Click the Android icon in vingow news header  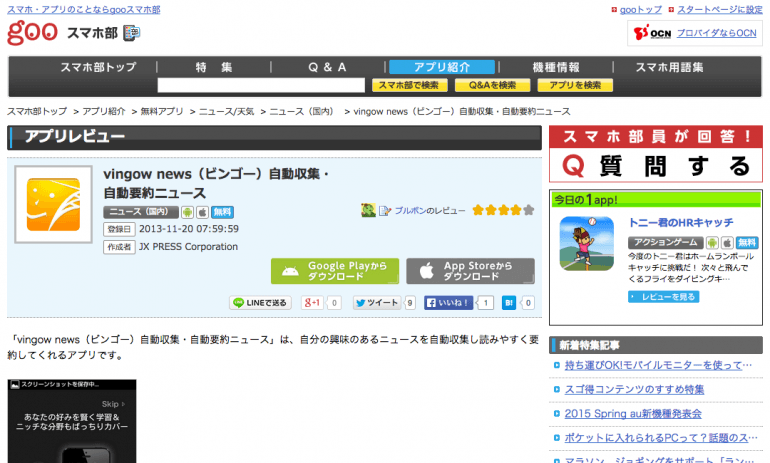187,212
